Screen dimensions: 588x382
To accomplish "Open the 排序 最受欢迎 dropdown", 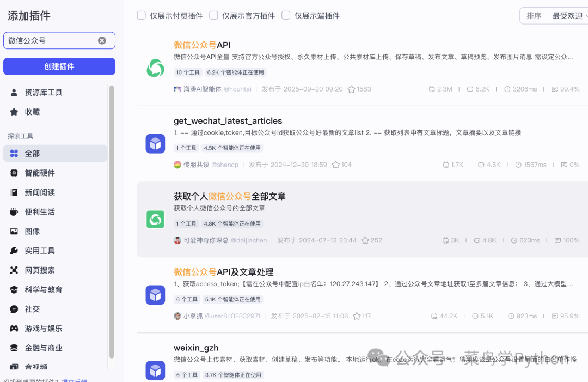I will (554, 16).
